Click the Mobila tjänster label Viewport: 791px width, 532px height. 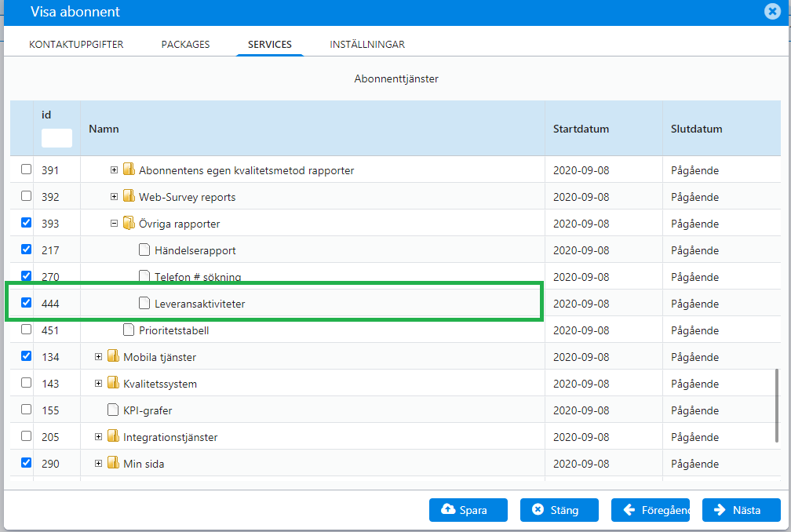click(159, 358)
